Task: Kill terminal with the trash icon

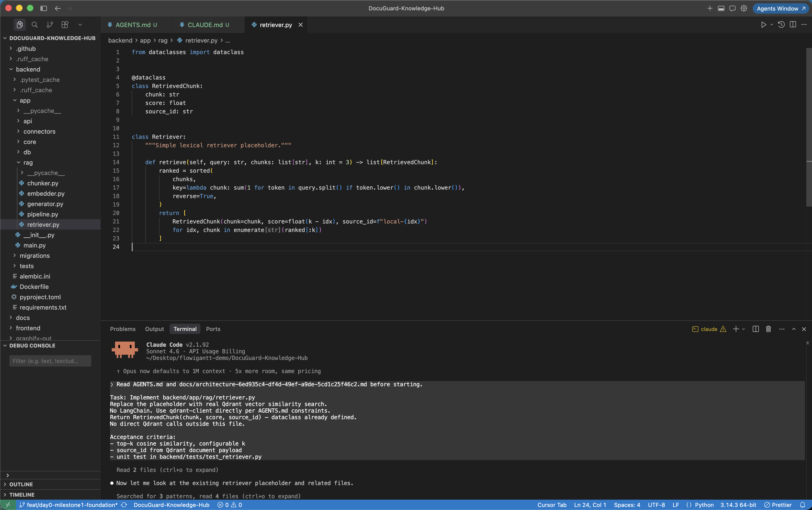Action: tap(768, 329)
